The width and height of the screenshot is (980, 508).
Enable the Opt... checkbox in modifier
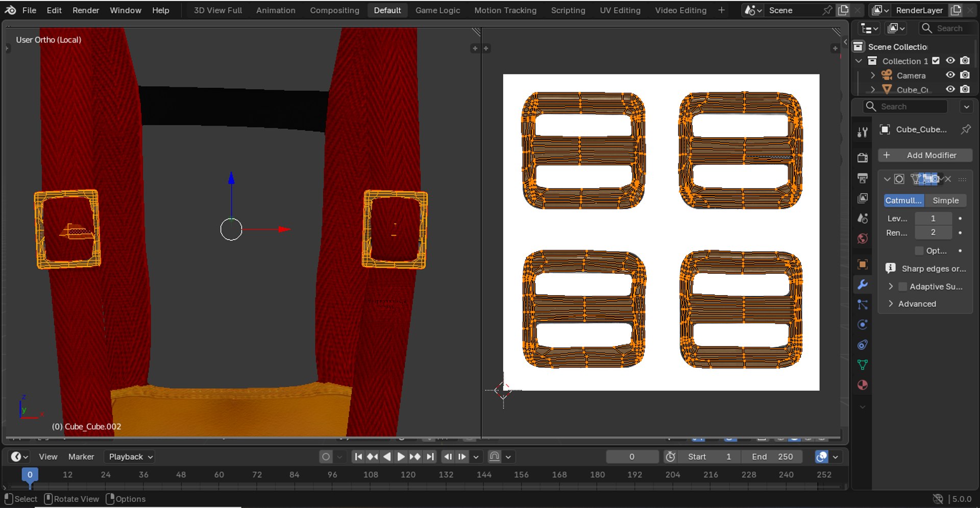[x=919, y=251]
